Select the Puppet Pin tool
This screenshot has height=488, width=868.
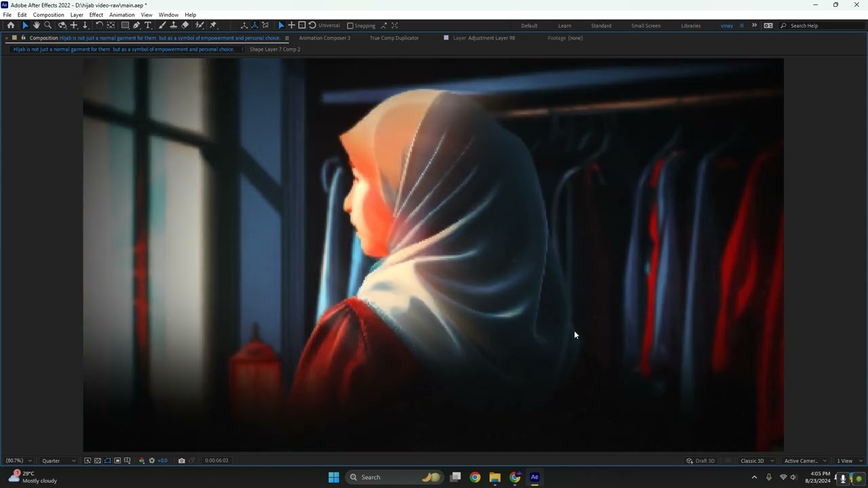[x=214, y=26]
